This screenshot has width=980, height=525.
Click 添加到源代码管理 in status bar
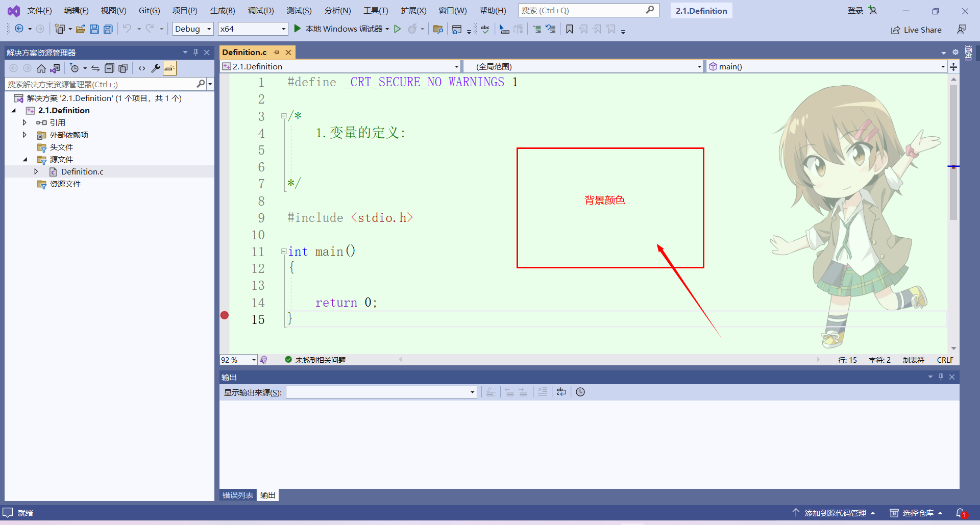pyautogui.click(x=835, y=513)
